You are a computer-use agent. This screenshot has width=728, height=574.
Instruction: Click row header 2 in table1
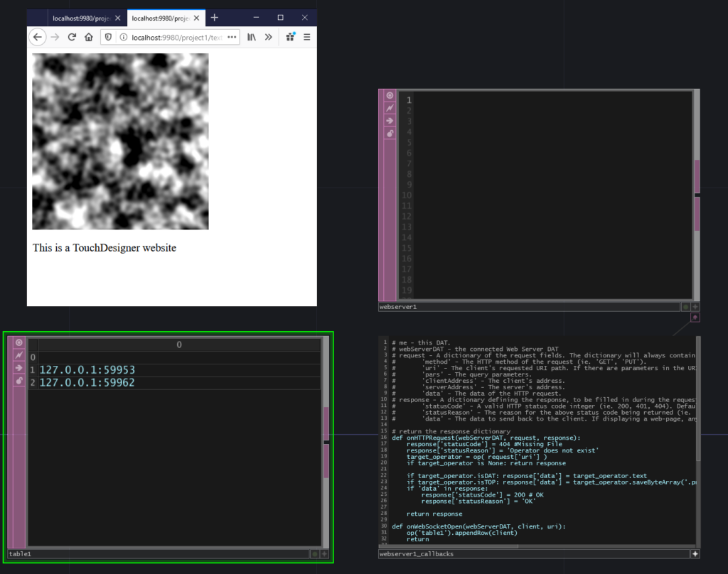pyautogui.click(x=33, y=383)
